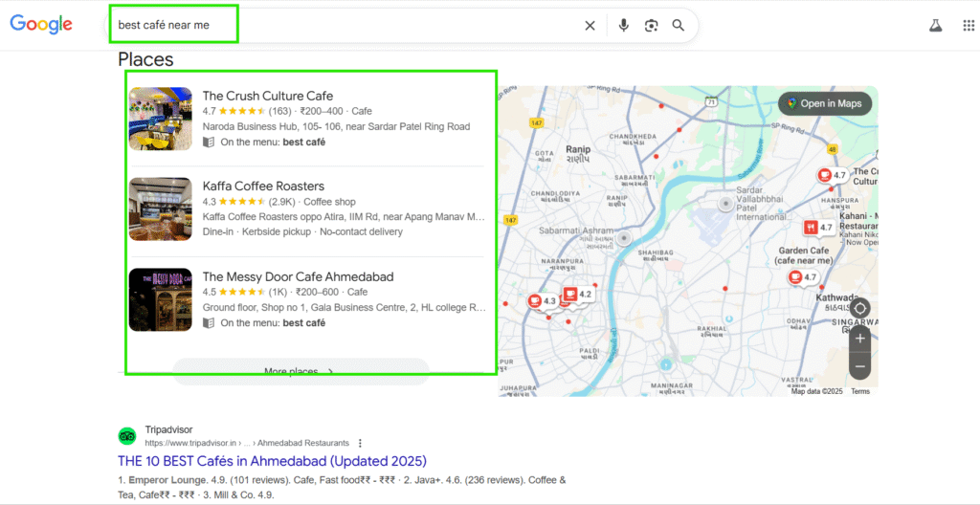Click the airport marker on the map
Screen dimensions: 980x505
coord(725,203)
